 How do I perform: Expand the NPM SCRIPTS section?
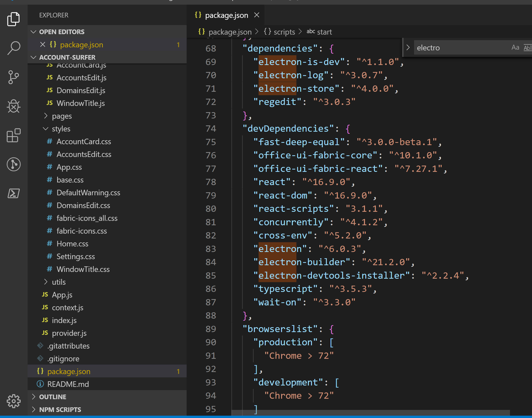tap(60, 410)
